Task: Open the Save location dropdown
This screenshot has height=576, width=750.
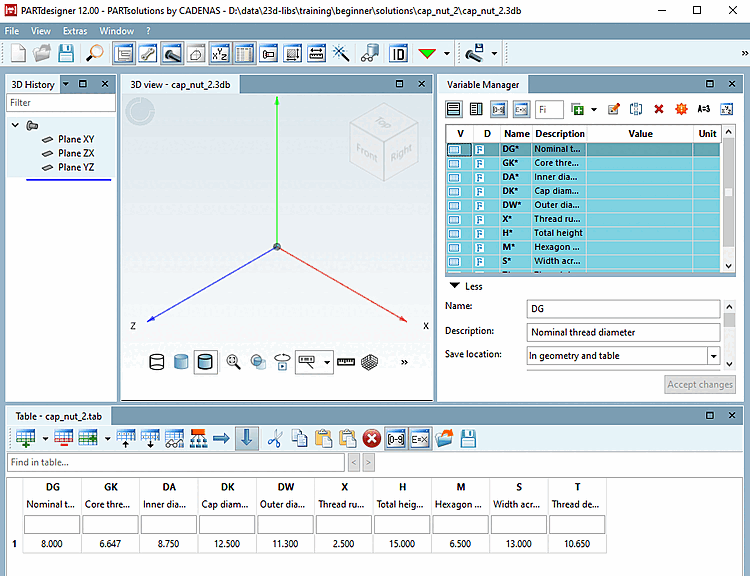Action: pyautogui.click(x=713, y=355)
